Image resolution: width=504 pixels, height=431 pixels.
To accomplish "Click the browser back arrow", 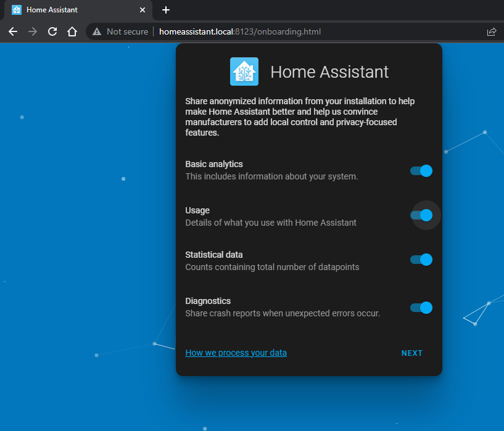I will click(x=13, y=31).
